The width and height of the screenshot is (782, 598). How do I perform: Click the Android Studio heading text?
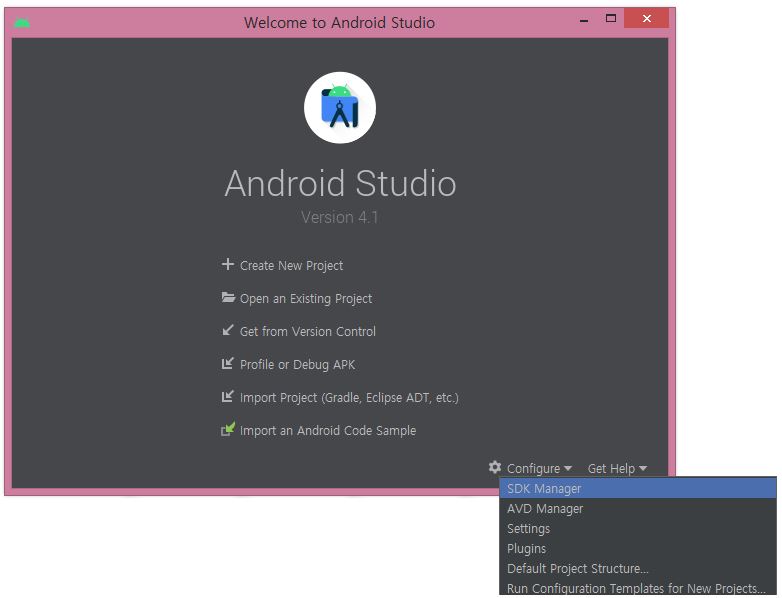pos(340,183)
